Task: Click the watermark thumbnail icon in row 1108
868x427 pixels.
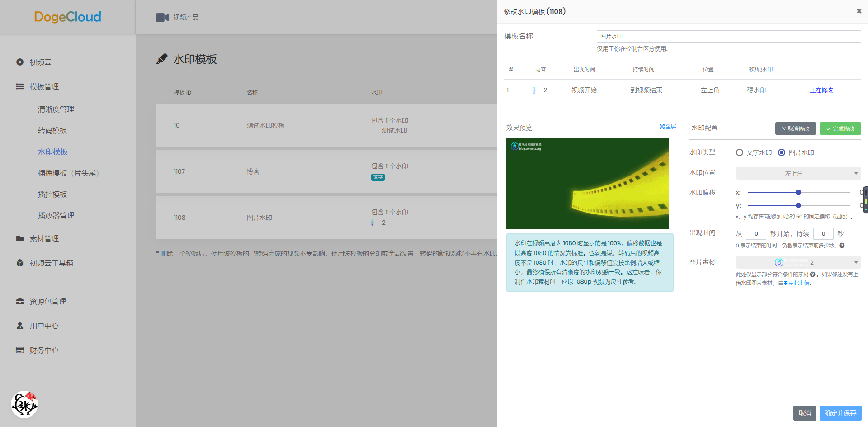Action: pos(373,223)
